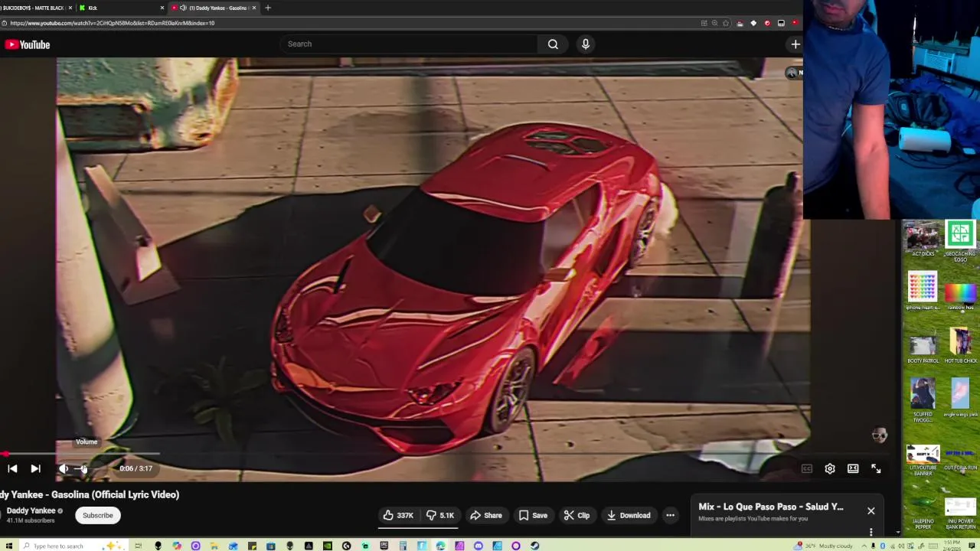
Task: Select the INIU POWER BANK RETURN file
Action: click(960, 513)
